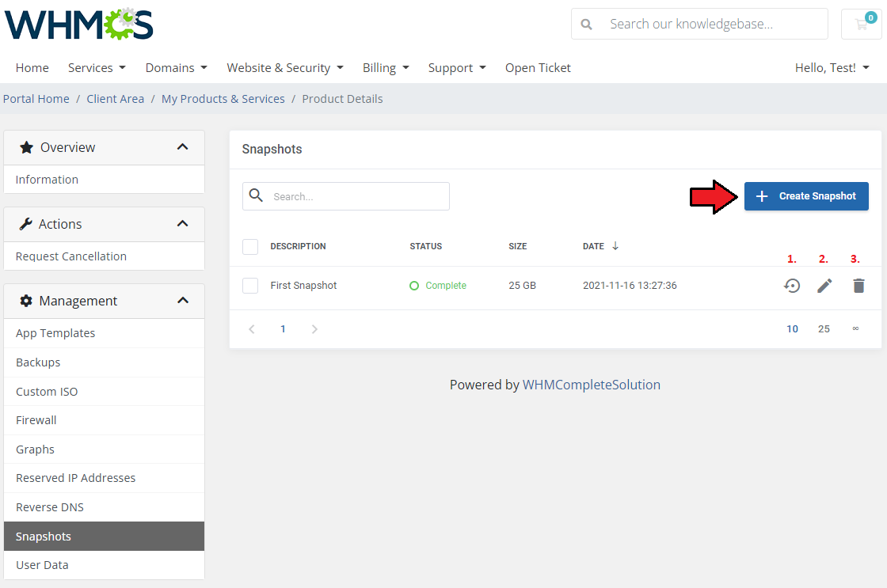Sort by date using the down arrow icon
Image resolution: width=887 pixels, height=588 pixels.
[x=615, y=246]
